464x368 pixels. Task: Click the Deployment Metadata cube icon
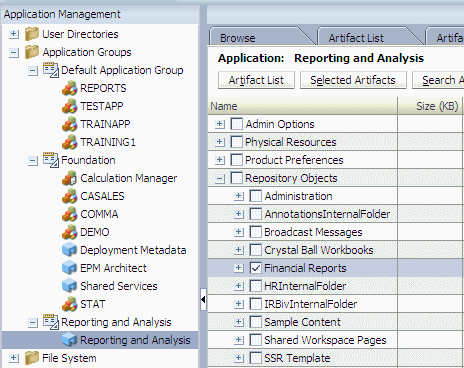pyautogui.click(x=69, y=250)
